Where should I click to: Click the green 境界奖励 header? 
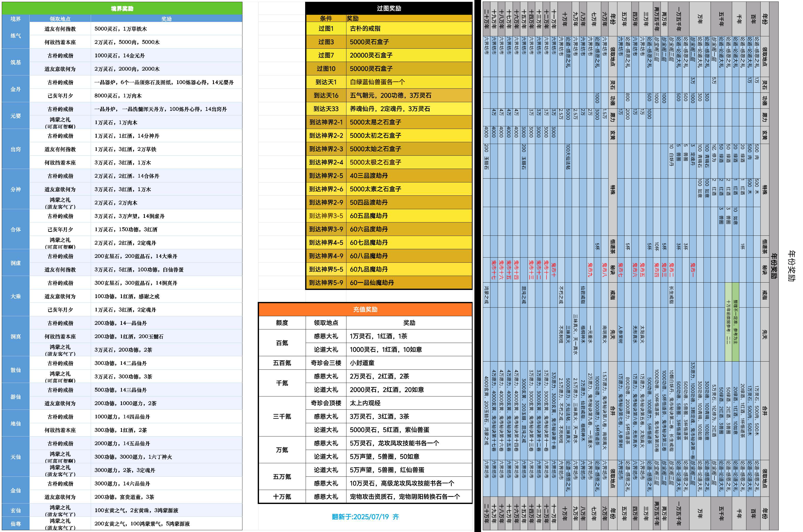point(122,8)
